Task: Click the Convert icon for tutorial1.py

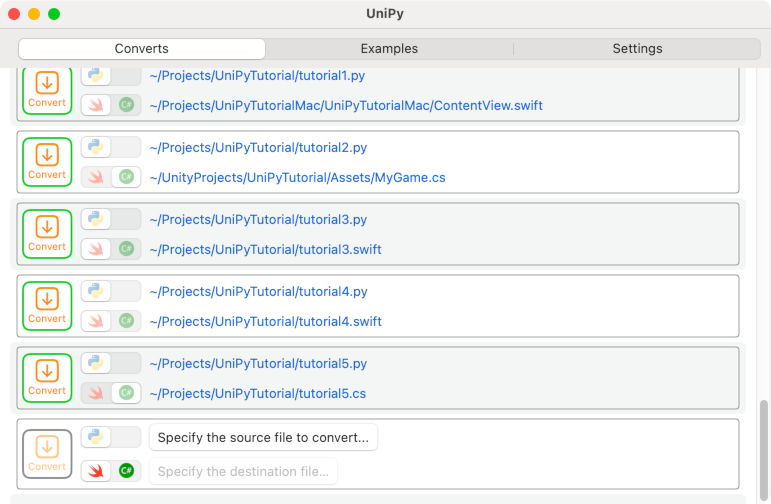Action: tap(47, 90)
